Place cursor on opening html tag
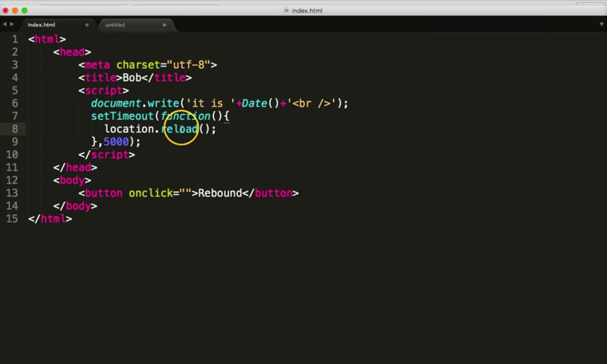The image size is (607, 364). click(x=47, y=39)
